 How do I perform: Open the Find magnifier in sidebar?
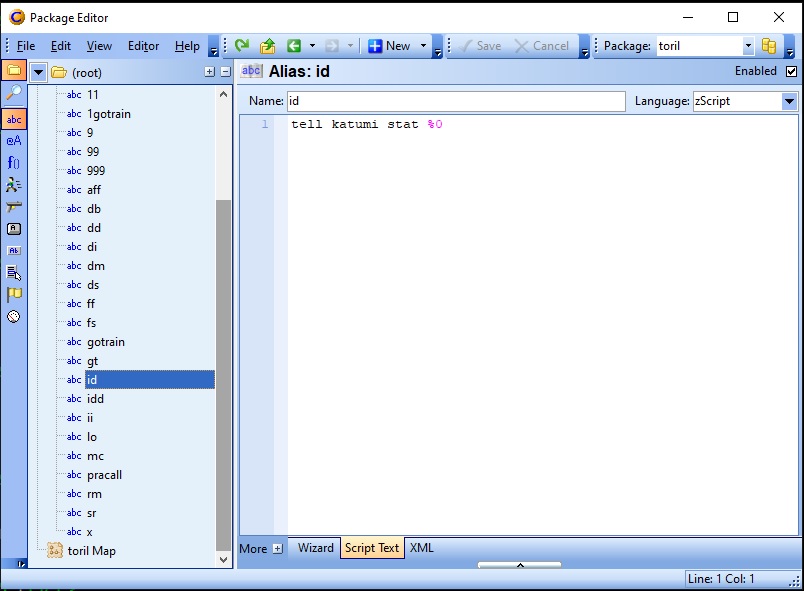tap(14, 93)
